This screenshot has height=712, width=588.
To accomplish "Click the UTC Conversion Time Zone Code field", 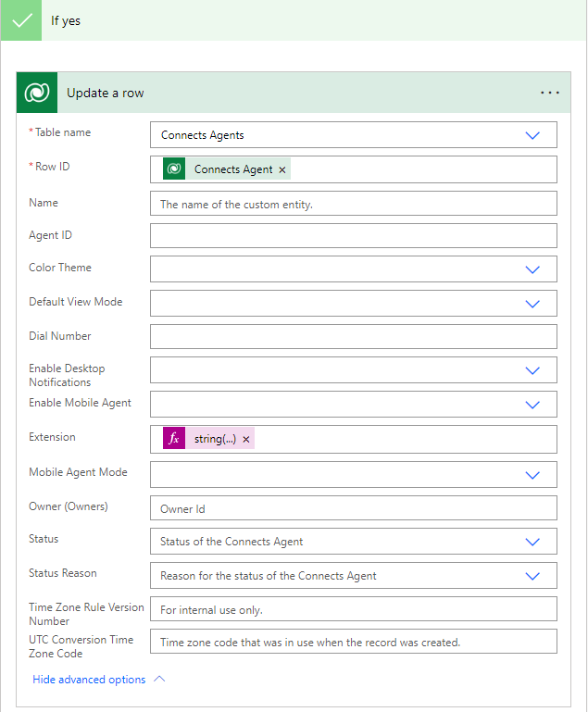I will tap(353, 641).
